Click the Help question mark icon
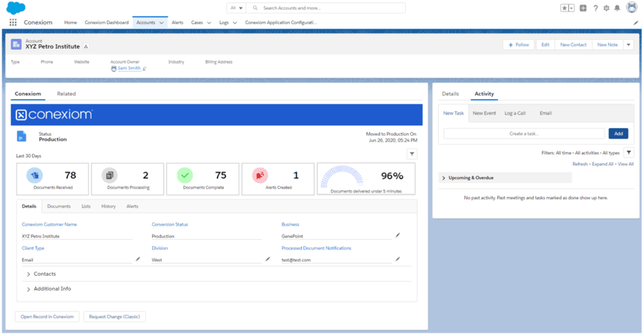The image size is (644, 335). [x=595, y=8]
